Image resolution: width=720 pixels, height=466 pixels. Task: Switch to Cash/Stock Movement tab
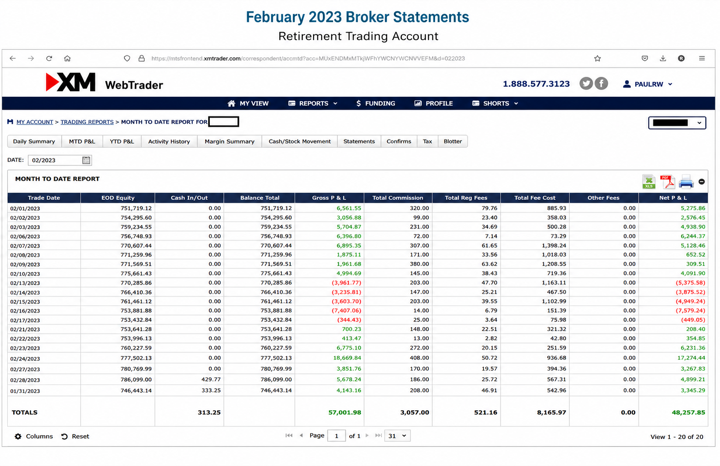pyautogui.click(x=299, y=141)
